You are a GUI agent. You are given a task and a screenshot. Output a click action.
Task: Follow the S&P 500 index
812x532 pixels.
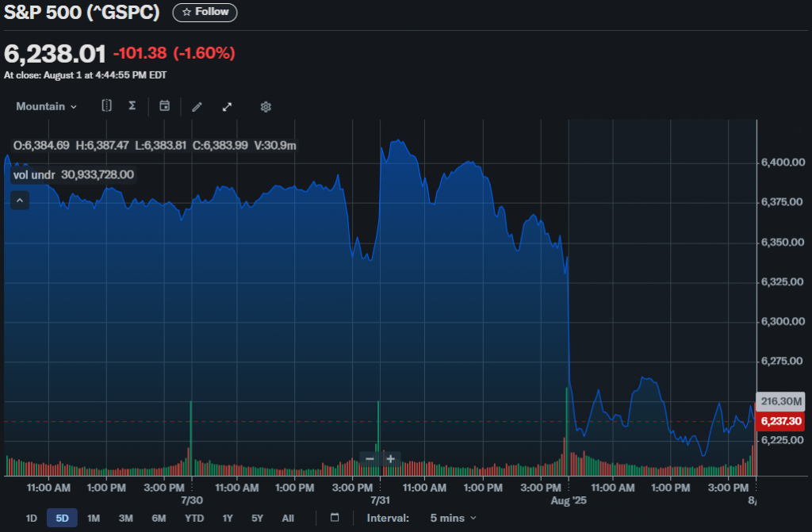(205, 13)
